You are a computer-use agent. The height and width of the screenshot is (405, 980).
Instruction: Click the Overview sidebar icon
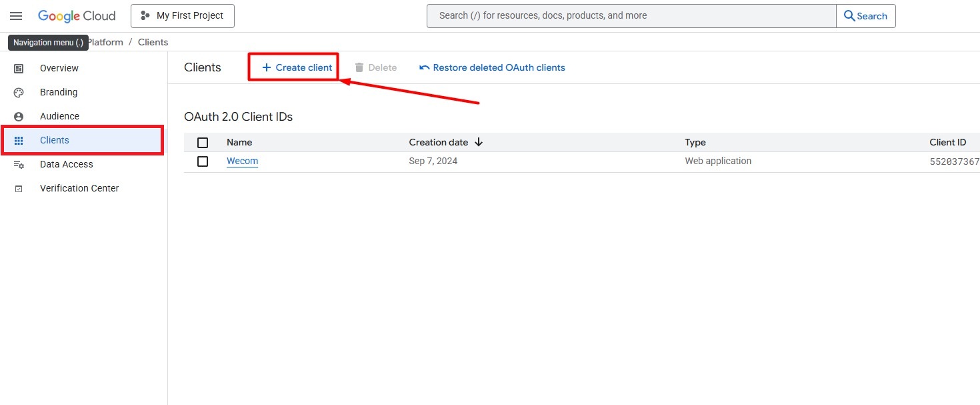point(19,69)
